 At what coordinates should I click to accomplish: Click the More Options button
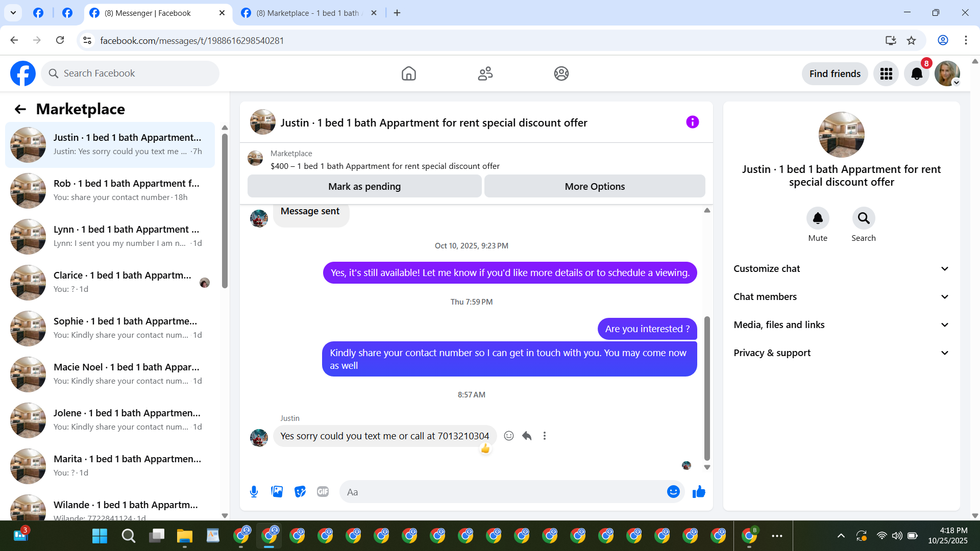595,187
